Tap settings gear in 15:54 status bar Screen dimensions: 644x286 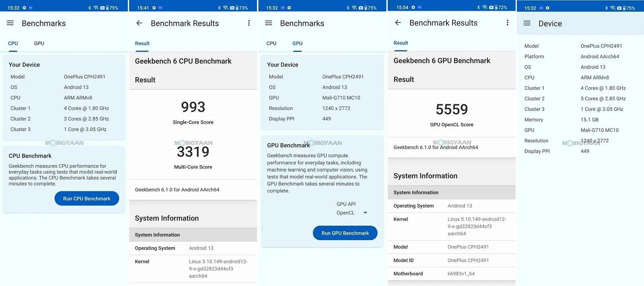click(x=413, y=7)
